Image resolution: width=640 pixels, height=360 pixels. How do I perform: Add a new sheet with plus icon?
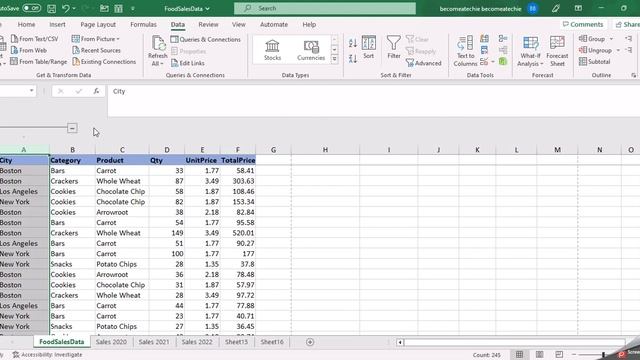tap(310, 342)
